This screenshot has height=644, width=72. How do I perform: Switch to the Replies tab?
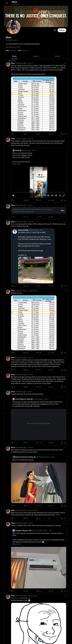click(x=36, y=56)
